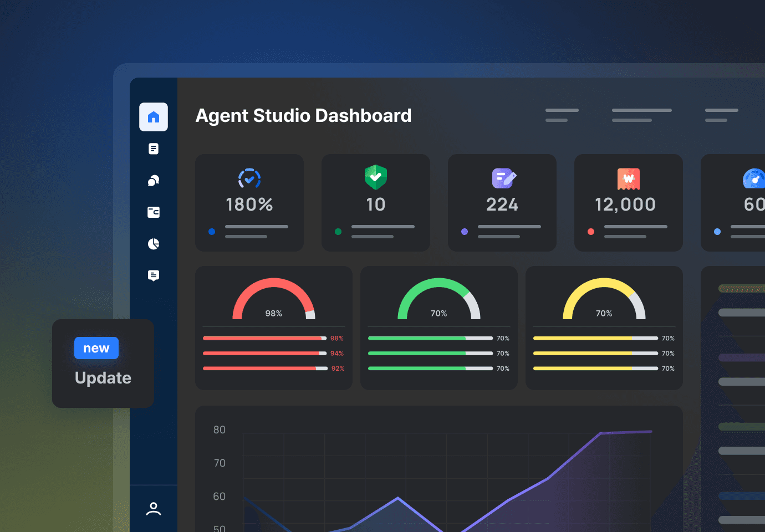Click the red progress bar labeled 94%
Image resolution: width=765 pixels, height=532 pixels.
pos(265,353)
